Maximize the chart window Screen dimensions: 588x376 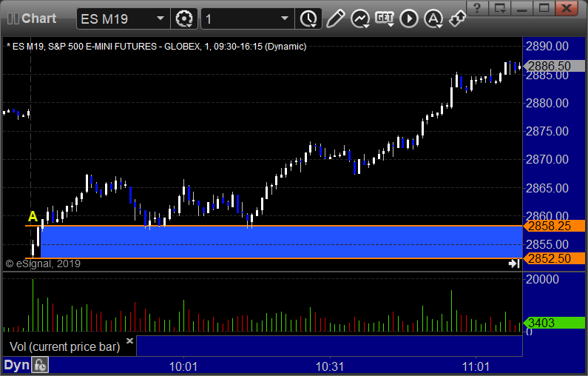click(x=544, y=8)
